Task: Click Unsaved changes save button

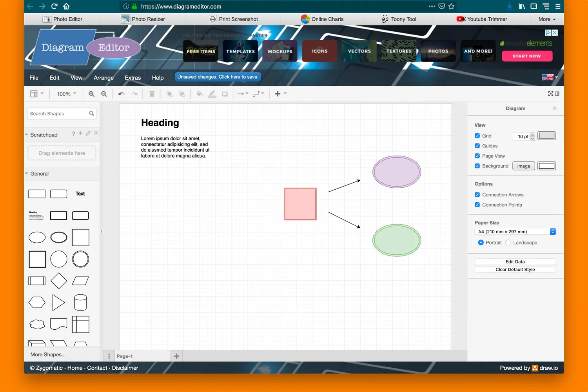Action: click(x=218, y=77)
